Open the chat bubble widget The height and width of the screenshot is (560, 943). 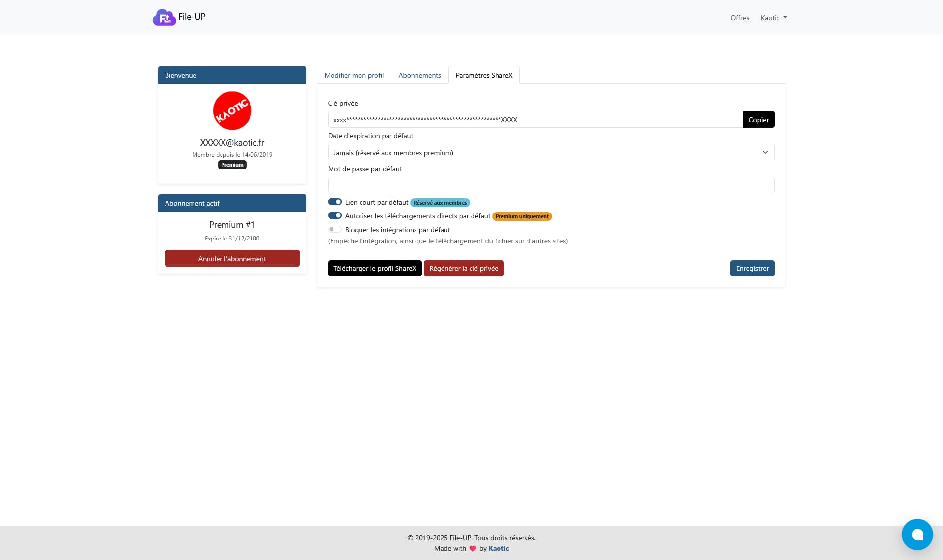point(916,534)
